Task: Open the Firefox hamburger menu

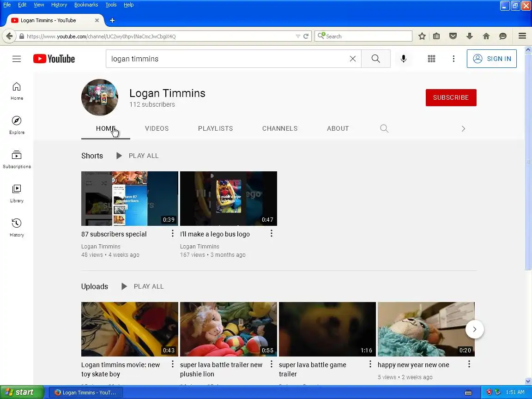Action: click(522, 36)
